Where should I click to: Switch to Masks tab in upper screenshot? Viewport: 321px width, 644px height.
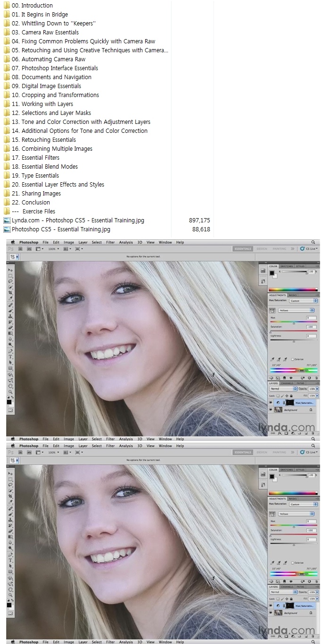coord(293,295)
